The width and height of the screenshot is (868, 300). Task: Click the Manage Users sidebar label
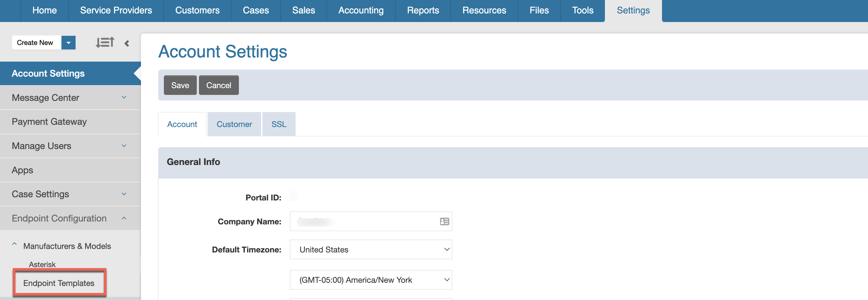(41, 146)
